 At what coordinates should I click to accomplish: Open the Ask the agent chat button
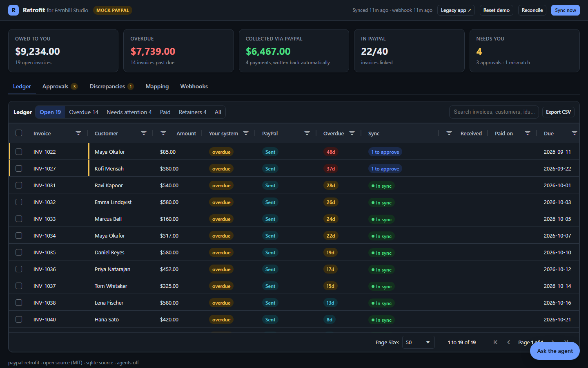(555, 351)
